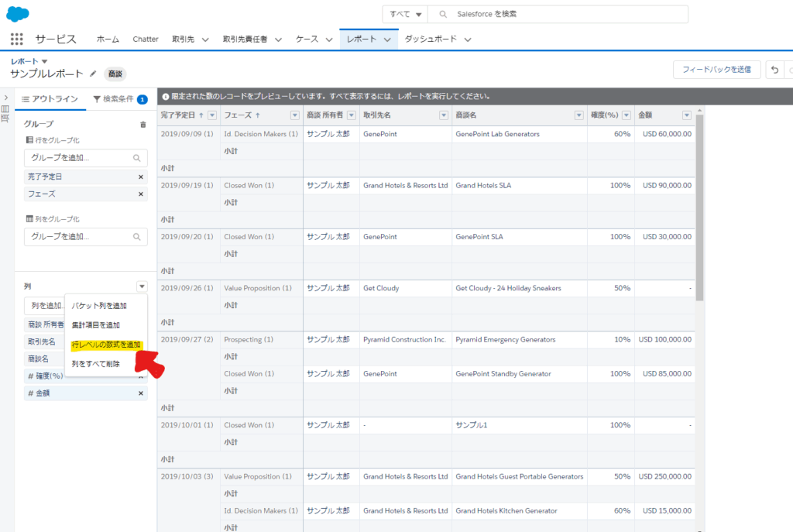Expand the ケース nav menu chevron
The height and width of the screenshot is (532, 793).
click(328, 39)
